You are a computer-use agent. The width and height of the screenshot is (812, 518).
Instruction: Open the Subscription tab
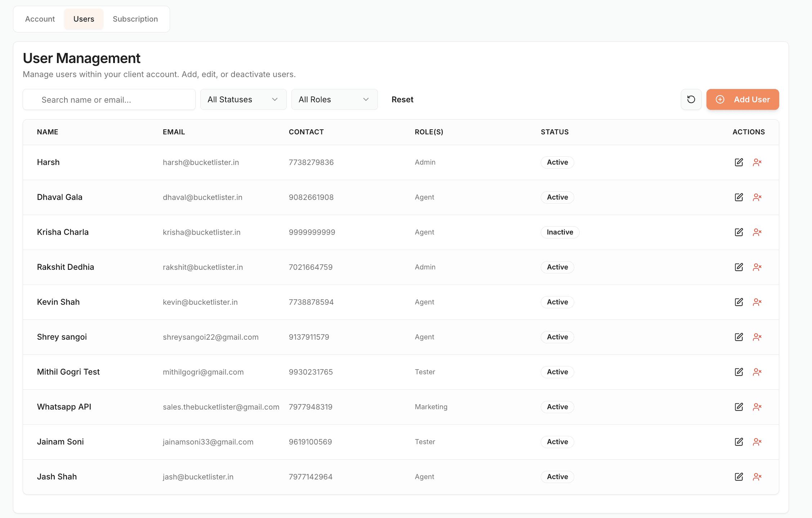click(x=135, y=19)
